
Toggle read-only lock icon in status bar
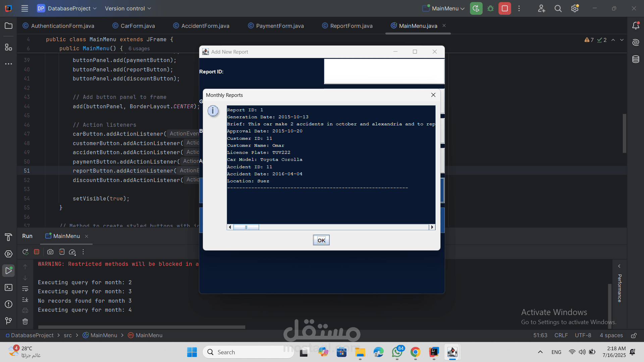tap(634, 336)
